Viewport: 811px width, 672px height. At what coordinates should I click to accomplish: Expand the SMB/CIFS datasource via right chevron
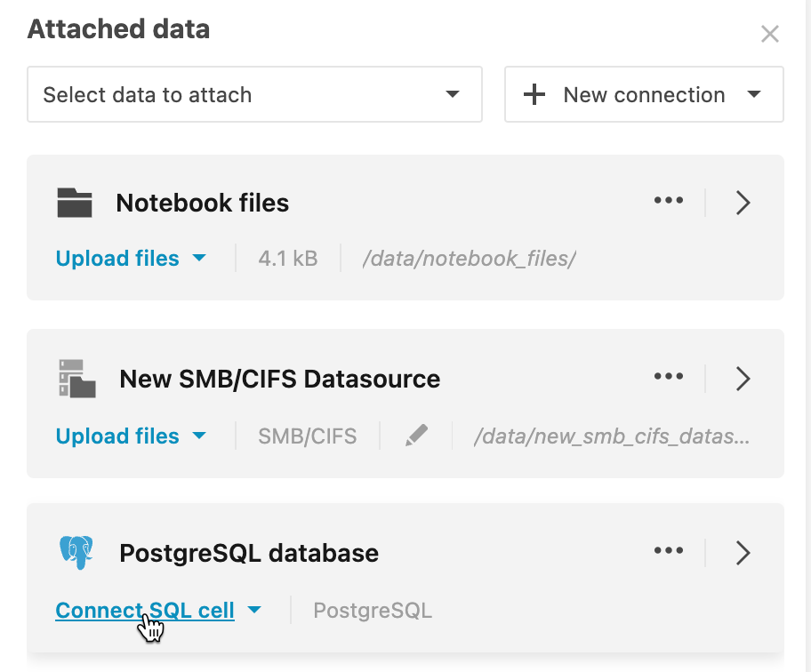coord(743,379)
